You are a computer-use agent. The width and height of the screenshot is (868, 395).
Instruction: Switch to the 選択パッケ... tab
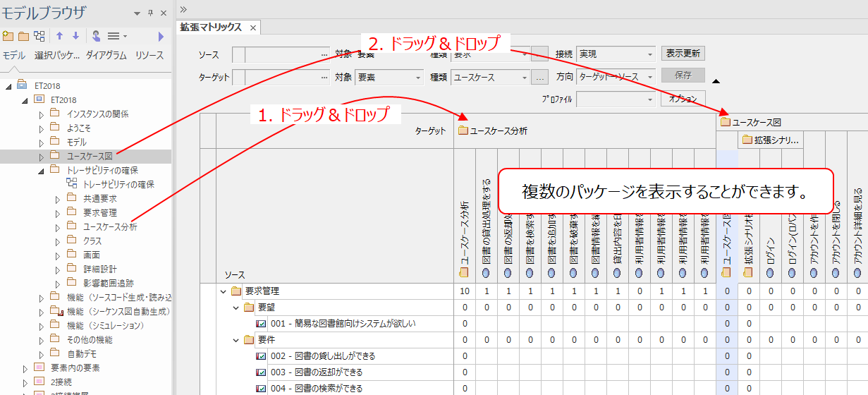click(57, 56)
